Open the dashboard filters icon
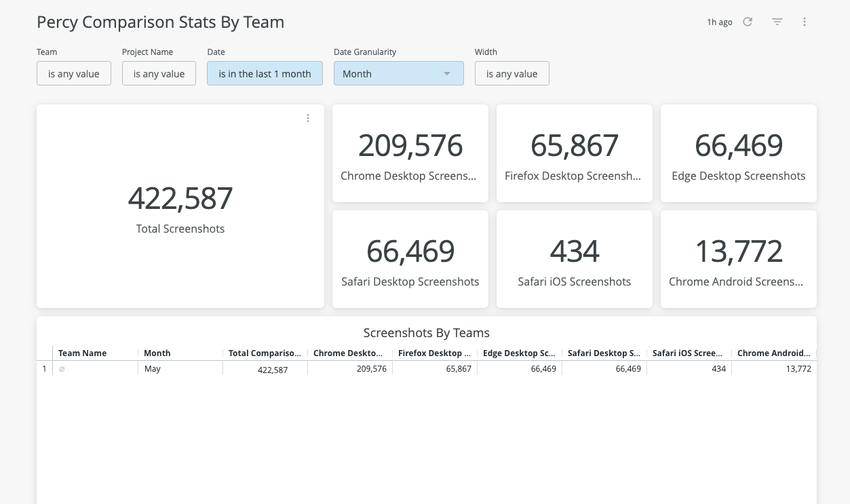 coord(777,22)
